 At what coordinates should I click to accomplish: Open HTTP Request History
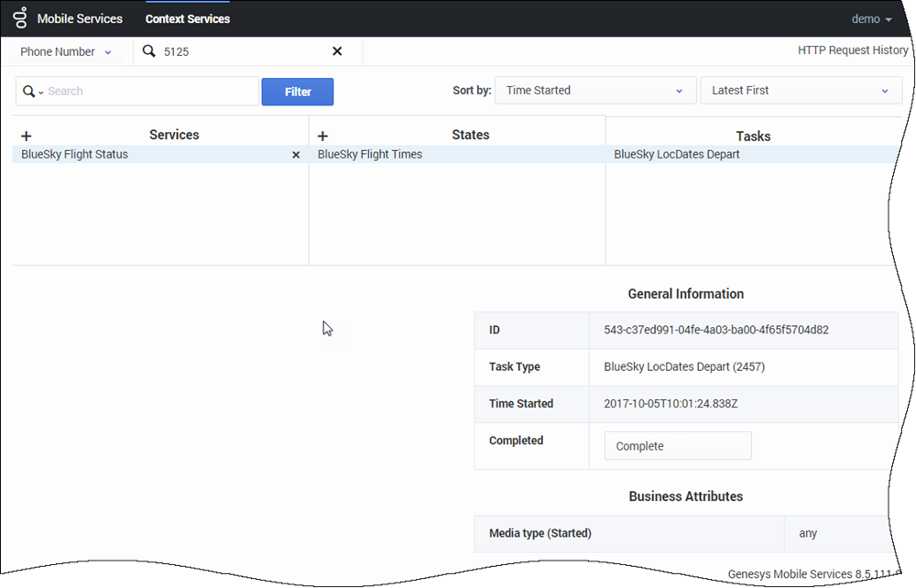point(852,50)
